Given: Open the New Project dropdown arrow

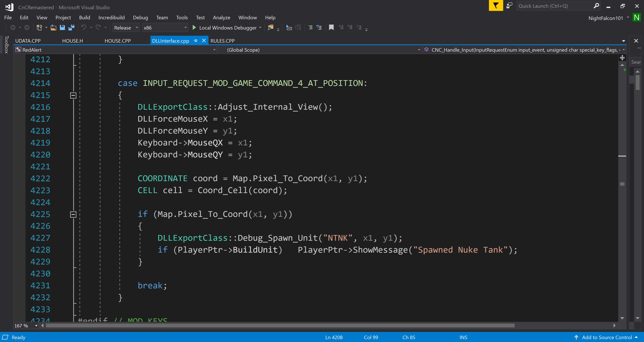Looking at the screenshot, I should point(46,28).
